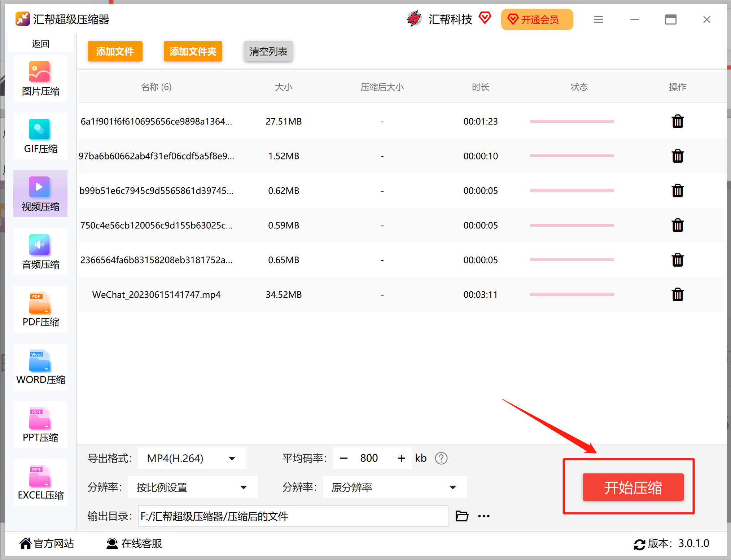The height and width of the screenshot is (560, 731).
Task: Click the 00:03:11 duration cell
Action: pyautogui.click(x=481, y=294)
